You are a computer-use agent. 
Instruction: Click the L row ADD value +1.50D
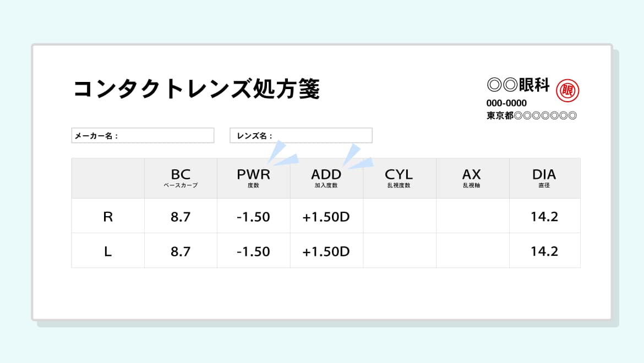coord(326,251)
